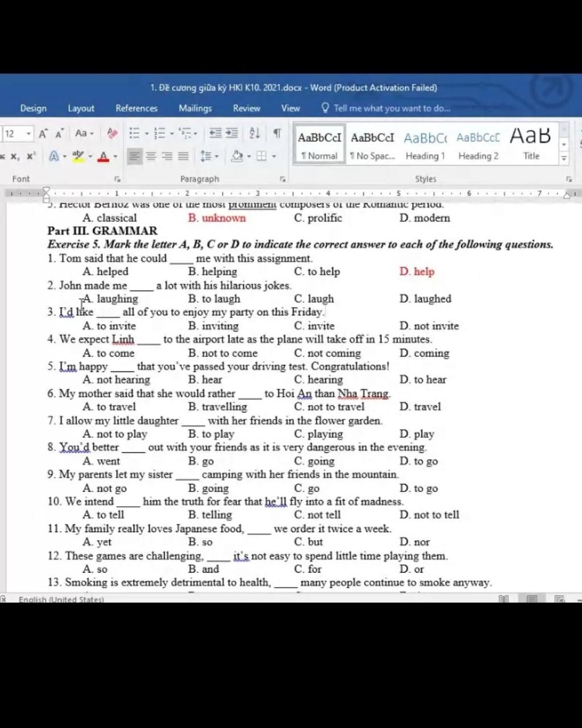The width and height of the screenshot is (582, 728).
Task: Expand the Styles gallery with More arrow
Action: coord(564,159)
